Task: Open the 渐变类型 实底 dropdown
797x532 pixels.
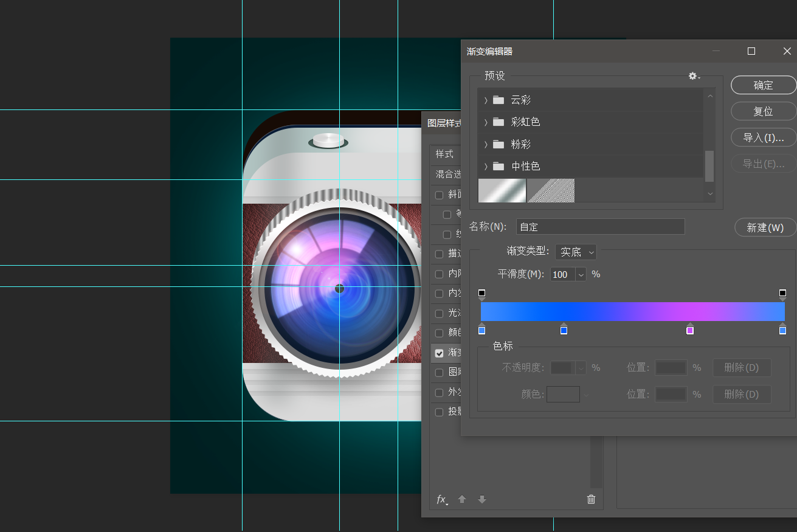Action: click(576, 252)
